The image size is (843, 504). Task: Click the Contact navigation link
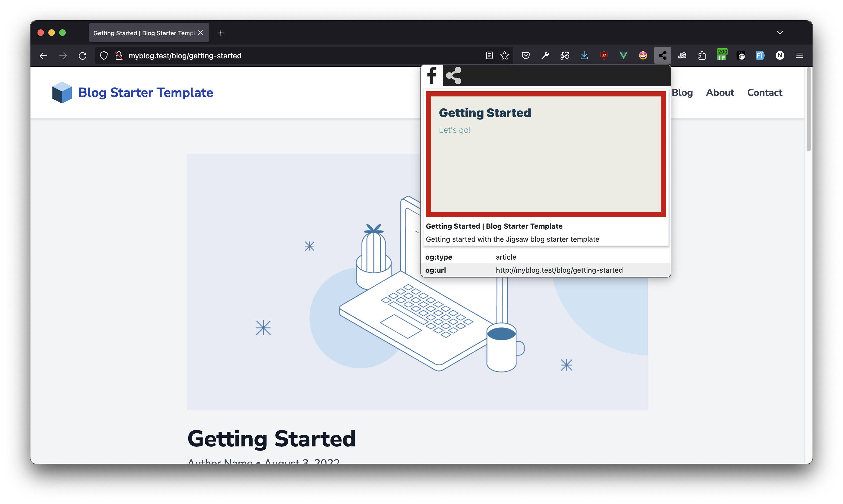[765, 92]
